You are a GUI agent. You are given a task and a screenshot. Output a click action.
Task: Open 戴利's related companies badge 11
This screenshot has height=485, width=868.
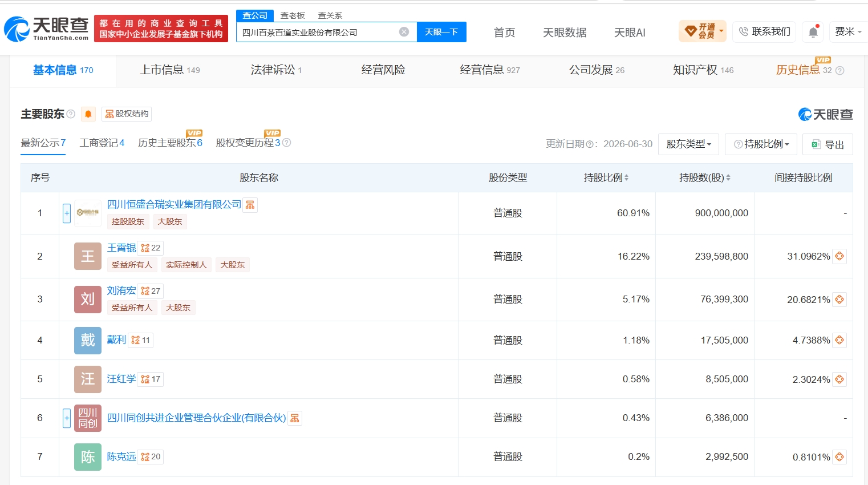click(141, 340)
